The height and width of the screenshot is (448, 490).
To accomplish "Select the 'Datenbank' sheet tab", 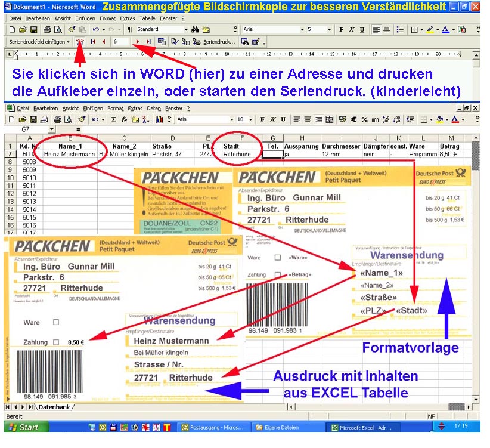I will [54, 407].
